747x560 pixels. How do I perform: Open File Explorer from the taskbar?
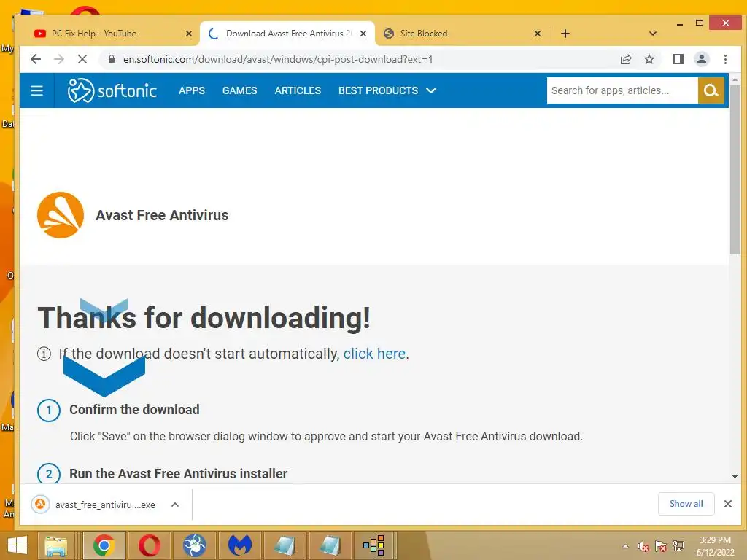(x=55, y=545)
